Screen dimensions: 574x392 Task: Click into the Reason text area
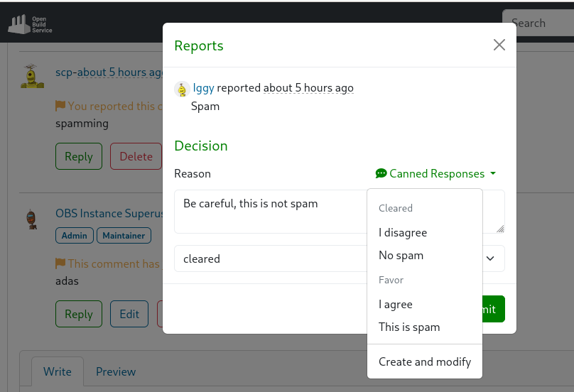pyautogui.click(x=271, y=212)
